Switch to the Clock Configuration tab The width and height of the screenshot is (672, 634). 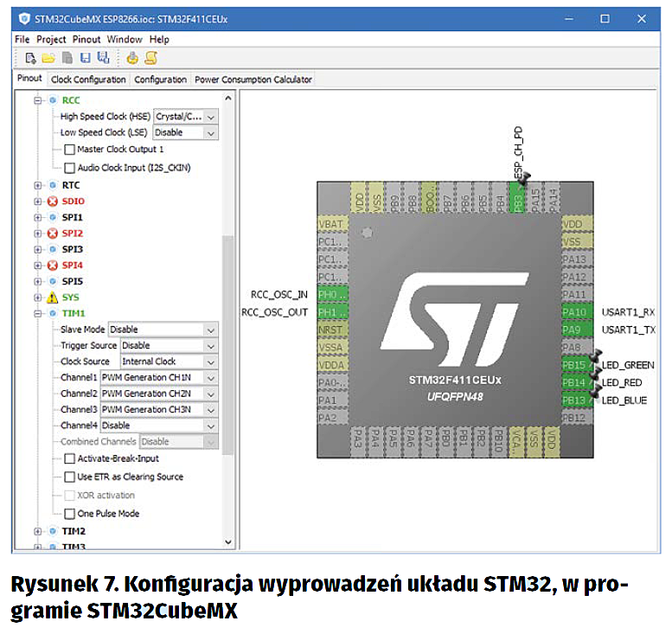pos(88,80)
